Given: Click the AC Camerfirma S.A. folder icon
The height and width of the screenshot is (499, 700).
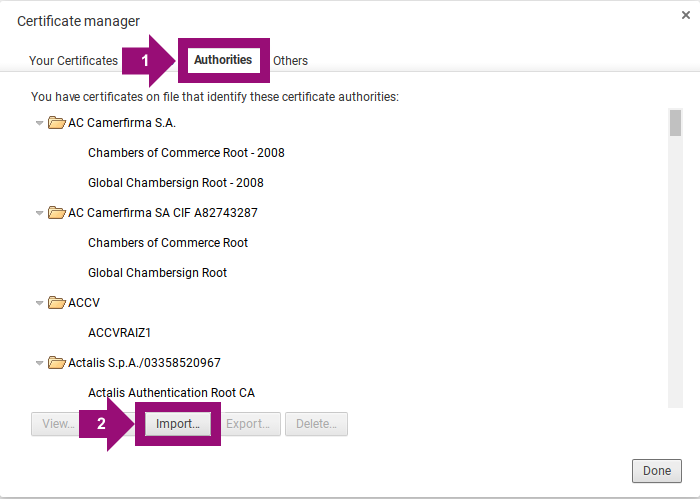Looking at the screenshot, I should [x=57, y=123].
